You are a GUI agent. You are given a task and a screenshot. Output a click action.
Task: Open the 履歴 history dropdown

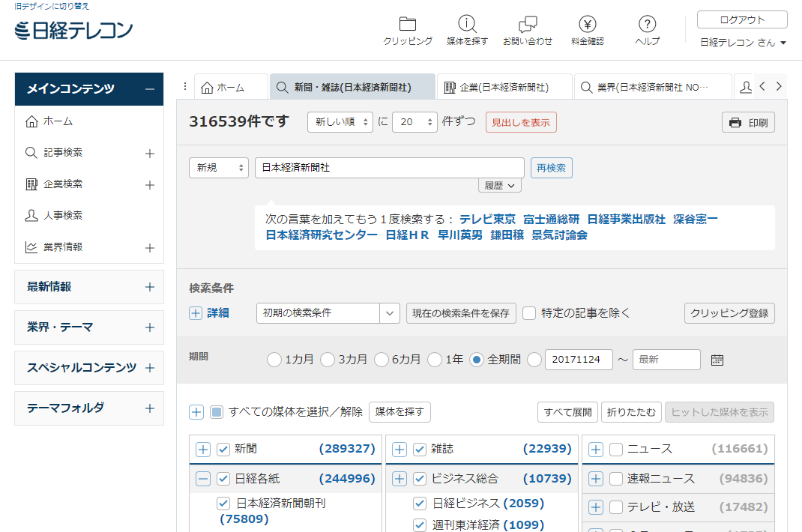pos(500,186)
